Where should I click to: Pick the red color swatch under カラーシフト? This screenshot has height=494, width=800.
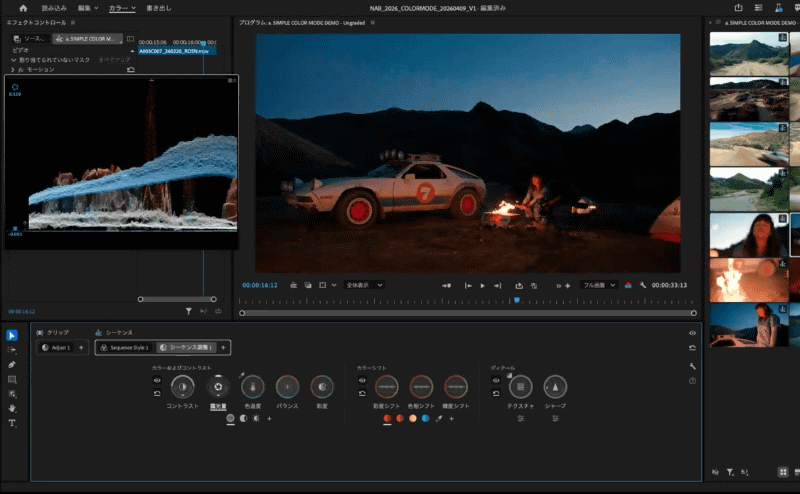388,418
